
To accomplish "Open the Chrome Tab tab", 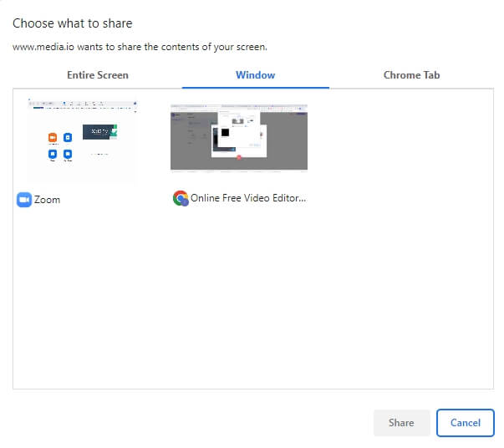I will pyautogui.click(x=411, y=75).
